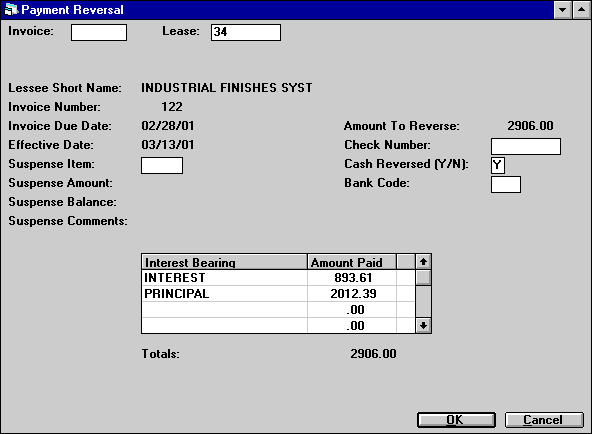This screenshot has width=592, height=434.
Task: Click the table's vertical scrollbar thumb
Action: pyautogui.click(x=423, y=277)
